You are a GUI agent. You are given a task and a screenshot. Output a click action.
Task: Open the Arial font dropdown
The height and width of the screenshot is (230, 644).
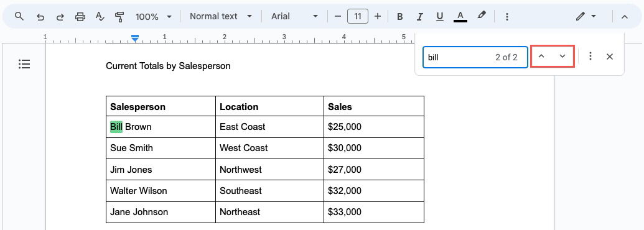[294, 16]
